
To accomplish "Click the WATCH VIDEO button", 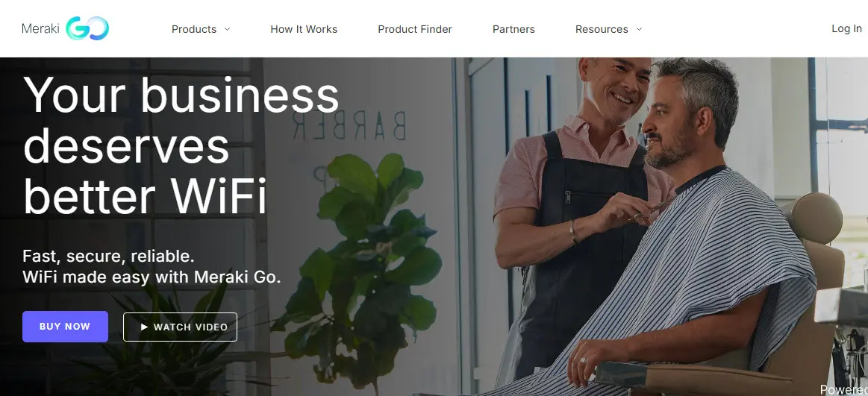I will [x=180, y=327].
